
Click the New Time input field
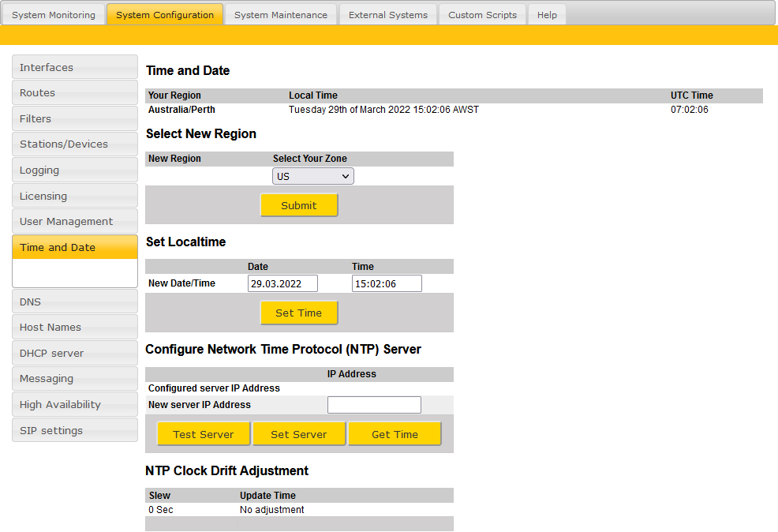pyautogui.click(x=387, y=283)
